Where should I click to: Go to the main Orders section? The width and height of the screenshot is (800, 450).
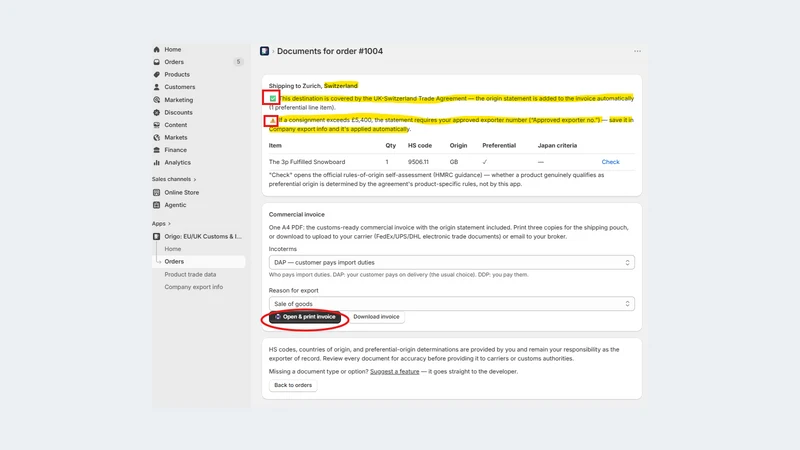174,62
